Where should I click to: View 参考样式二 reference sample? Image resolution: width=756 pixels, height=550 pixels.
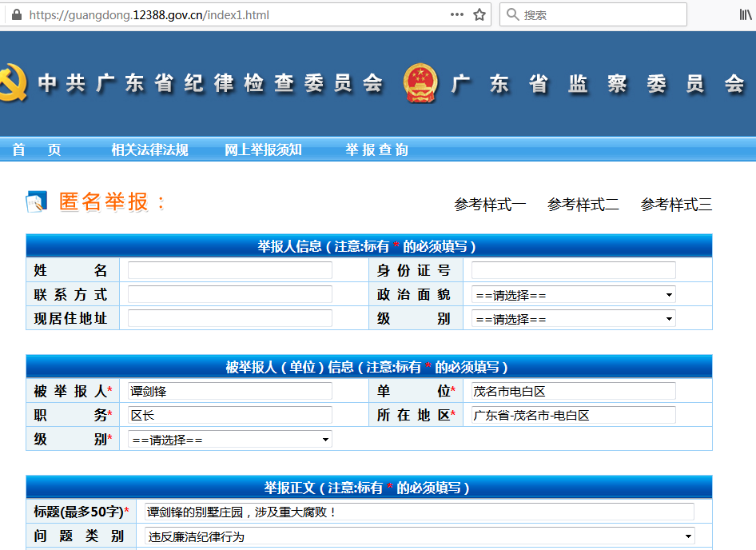[583, 204]
